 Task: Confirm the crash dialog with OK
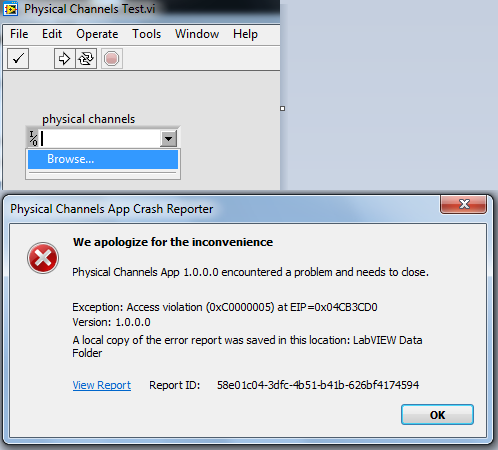pyautogui.click(x=437, y=415)
